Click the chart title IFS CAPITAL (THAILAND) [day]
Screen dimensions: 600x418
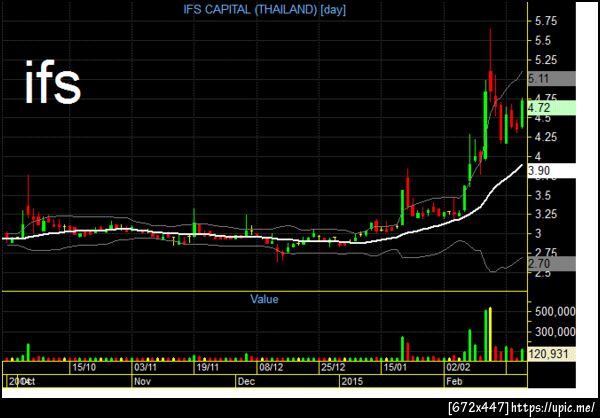[264, 10]
